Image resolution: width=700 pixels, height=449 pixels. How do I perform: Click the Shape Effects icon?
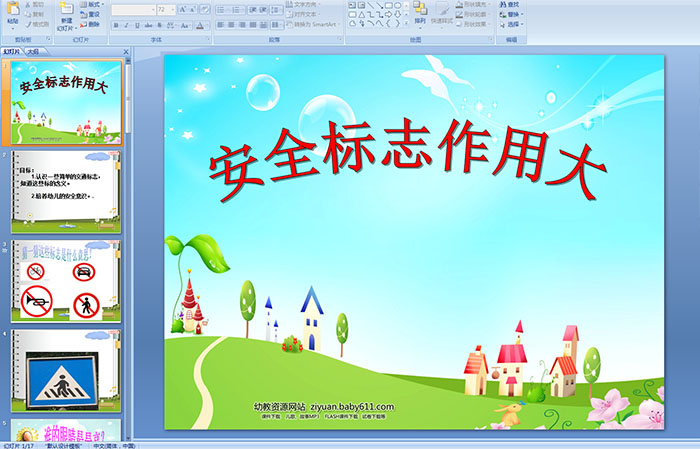click(x=459, y=24)
